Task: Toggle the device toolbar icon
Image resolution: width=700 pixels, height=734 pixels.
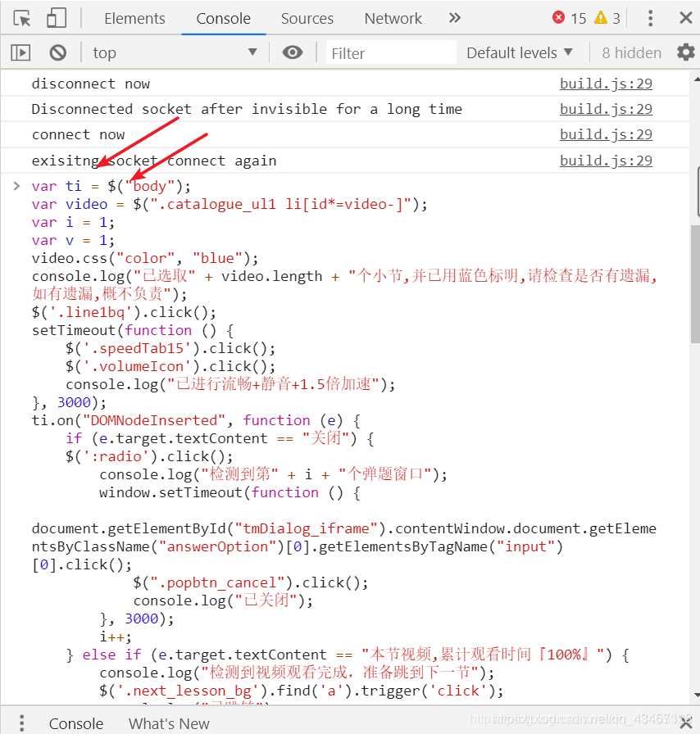Action: tap(56, 18)
